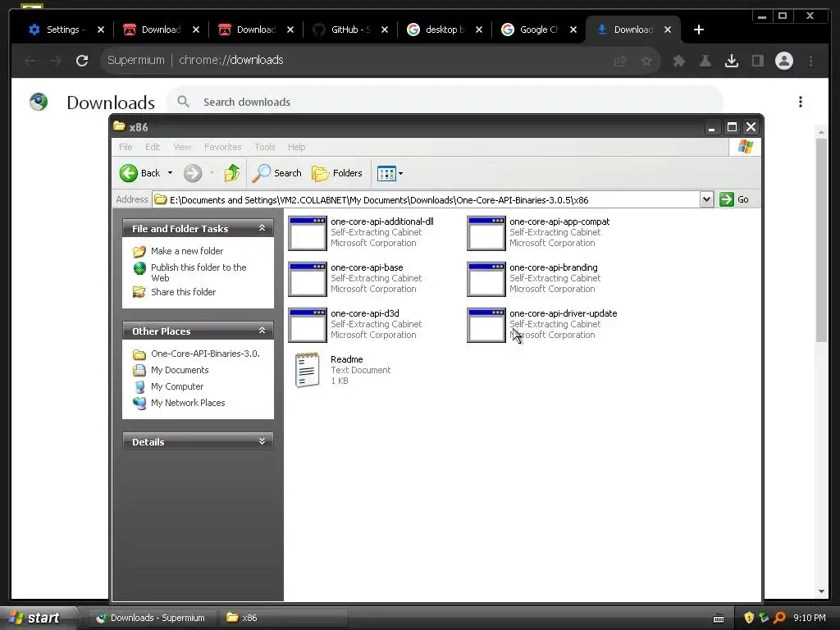Click the Go button next to address

pyautogui.click(x=734, y=199)
